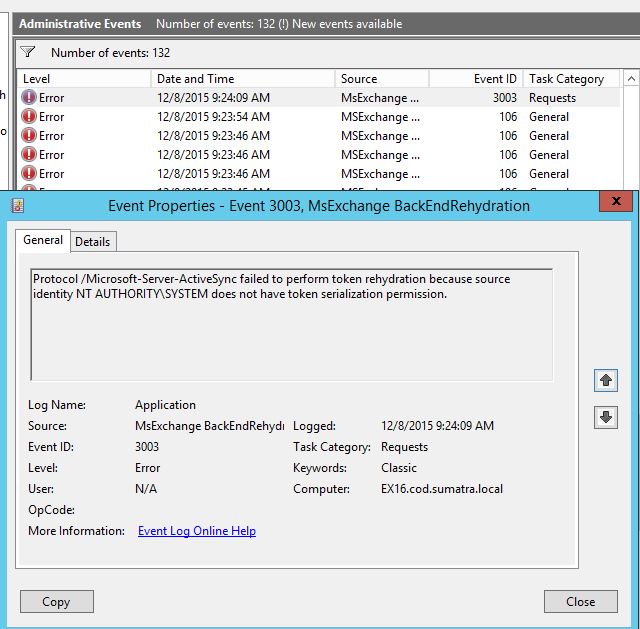Open the Event Log Online Help link
This screenshot has height=629, width=640.
click(x=197, y=531)
